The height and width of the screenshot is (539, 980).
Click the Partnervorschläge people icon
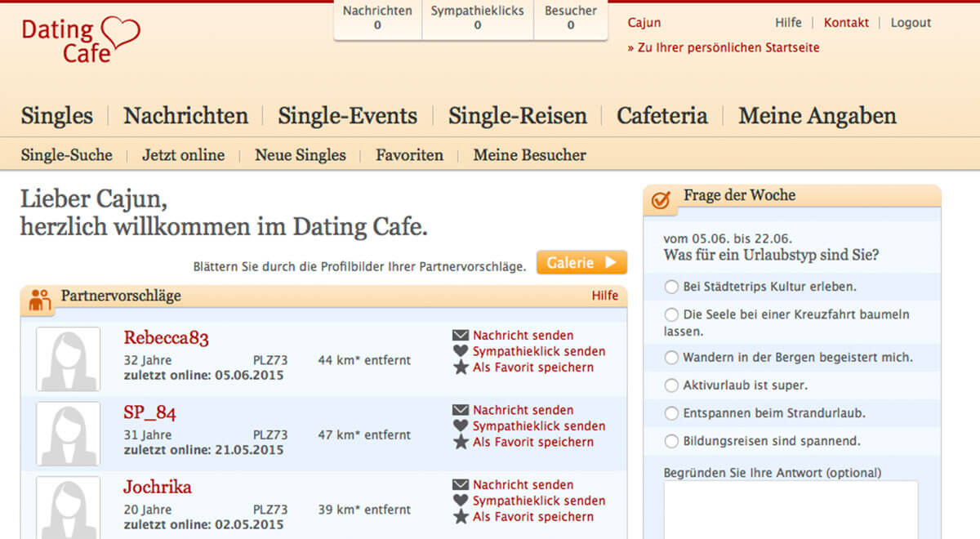[39, 300]
